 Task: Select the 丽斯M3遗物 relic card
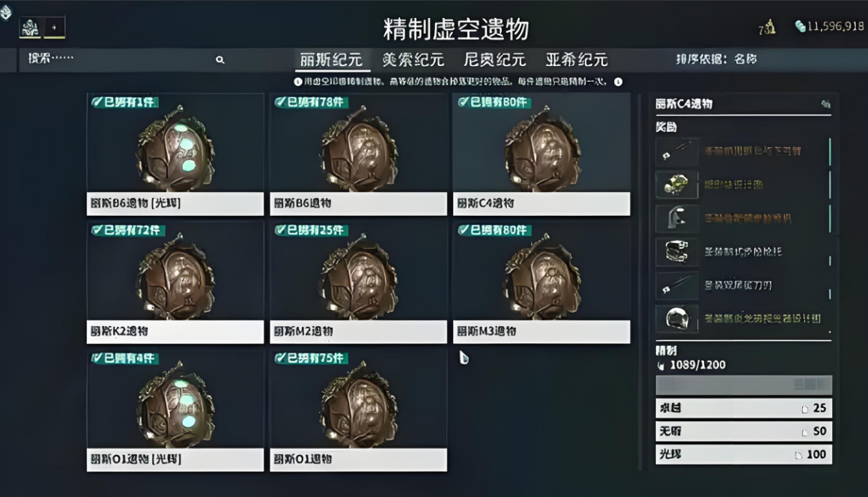click(x=541, y=283)
